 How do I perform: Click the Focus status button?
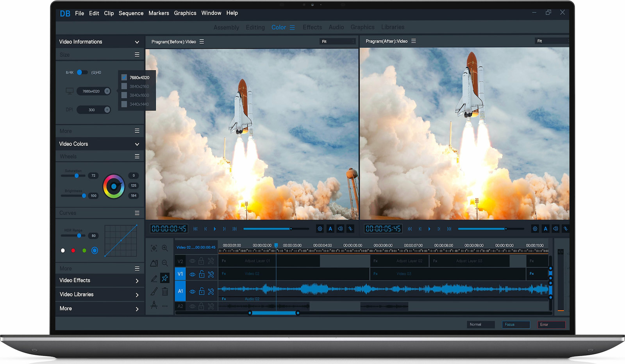516,325
